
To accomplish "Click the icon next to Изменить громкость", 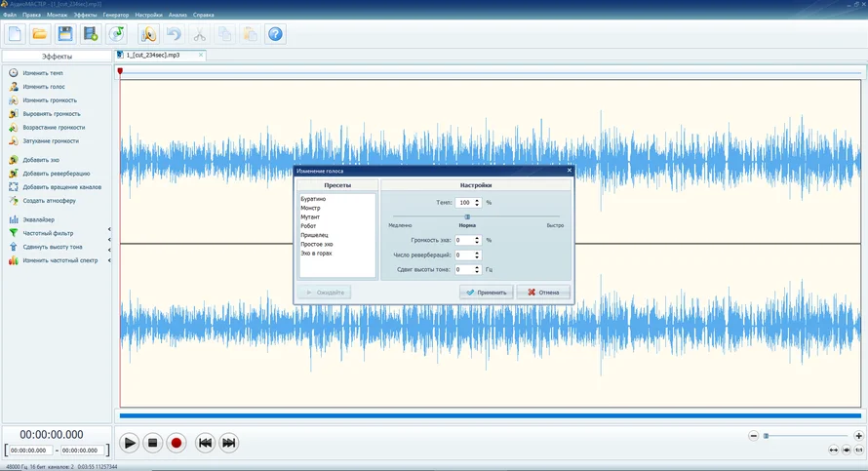I will 14,100.
